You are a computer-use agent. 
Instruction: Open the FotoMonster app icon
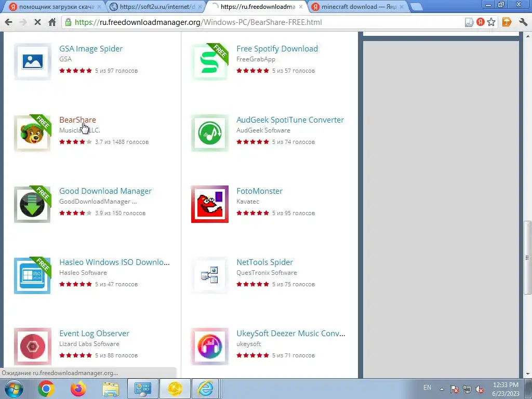pyautogui.click(x=210, y=204)
